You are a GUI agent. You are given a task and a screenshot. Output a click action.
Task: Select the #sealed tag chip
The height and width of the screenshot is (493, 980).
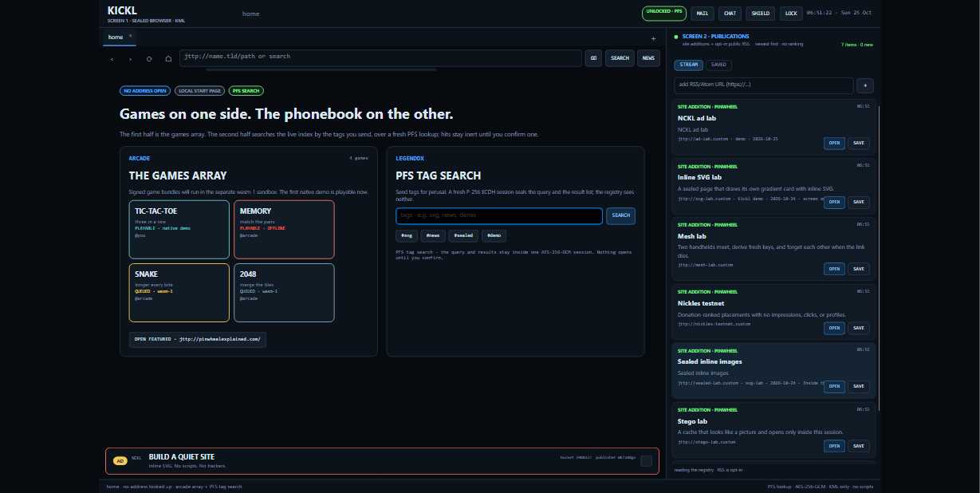463,236
